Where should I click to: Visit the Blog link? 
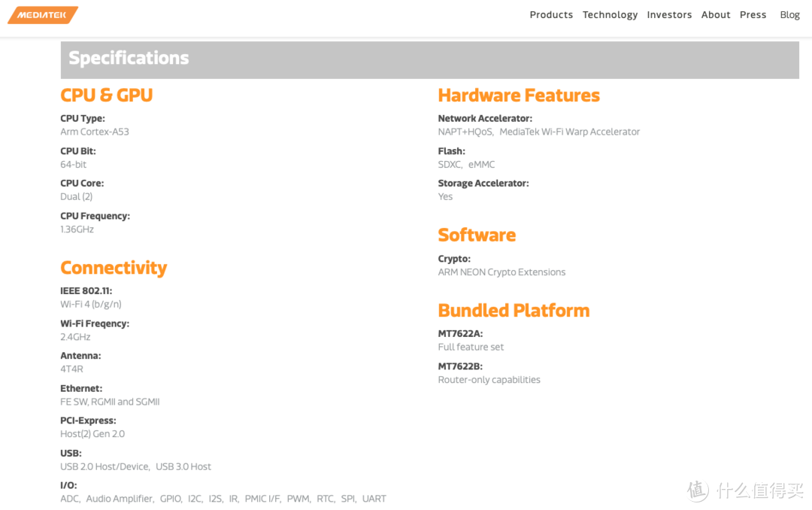pos(789,15)
